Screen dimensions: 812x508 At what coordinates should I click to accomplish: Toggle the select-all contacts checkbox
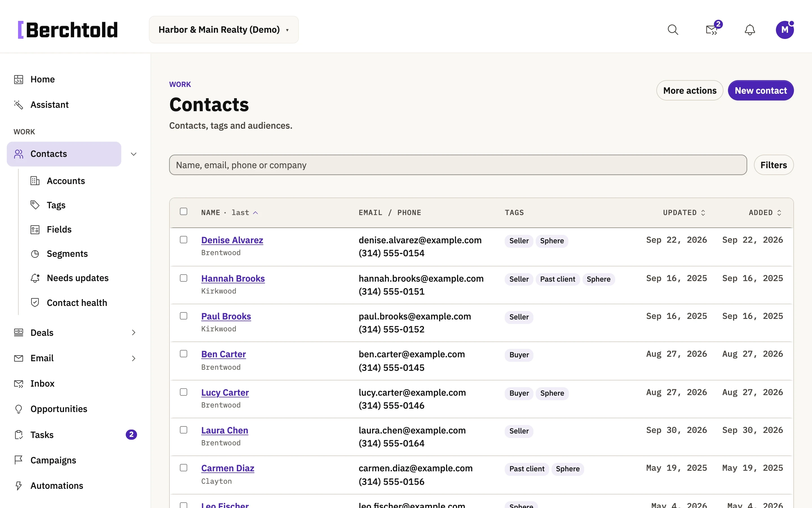tap(184, 211)
